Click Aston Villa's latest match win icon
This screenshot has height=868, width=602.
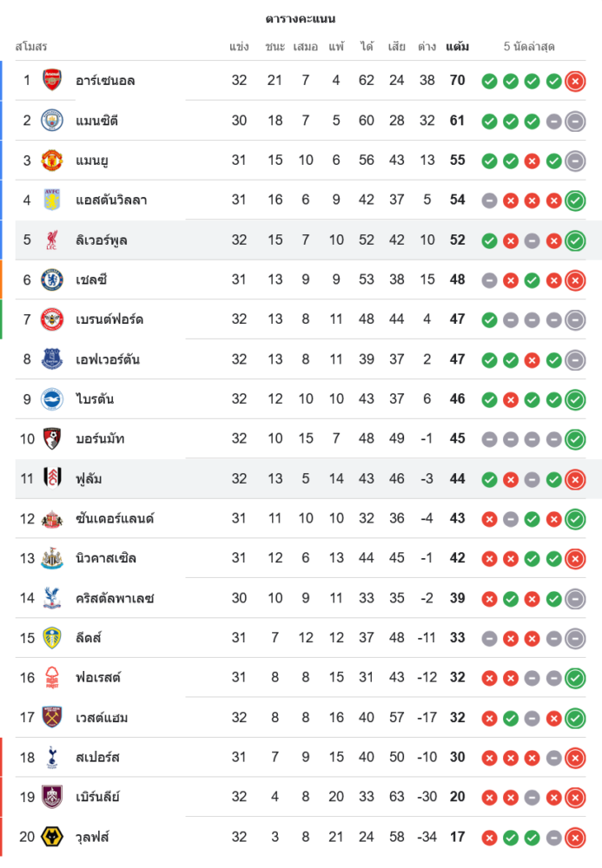click(574, 201)
